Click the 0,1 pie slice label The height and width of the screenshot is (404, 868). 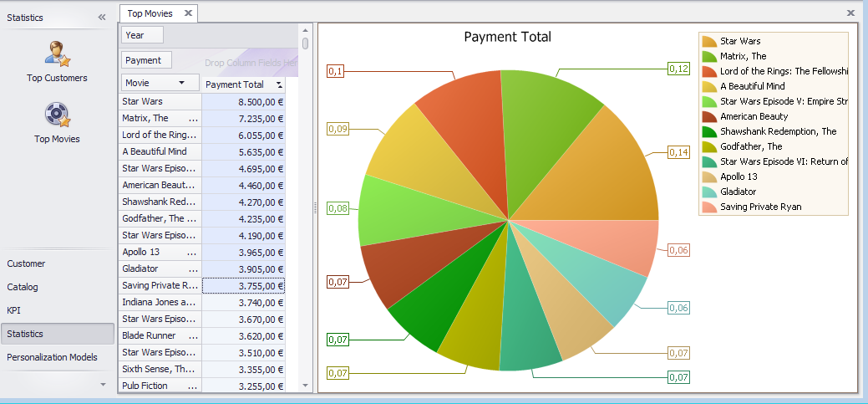[x=336, y=71]
